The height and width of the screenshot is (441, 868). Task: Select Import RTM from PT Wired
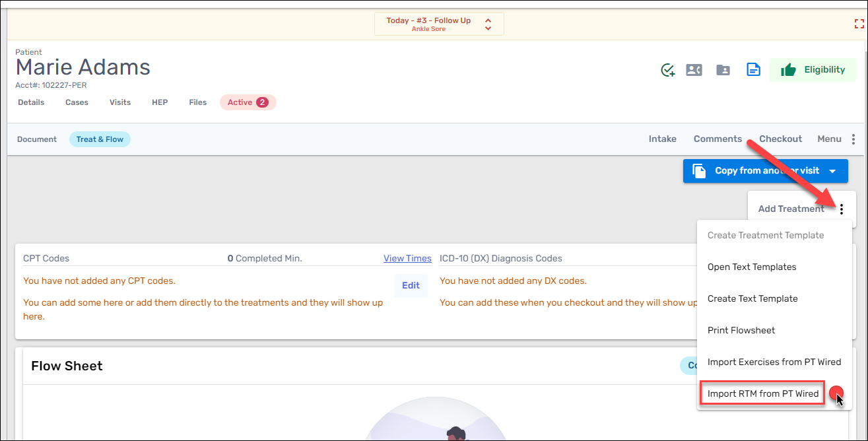763,394
